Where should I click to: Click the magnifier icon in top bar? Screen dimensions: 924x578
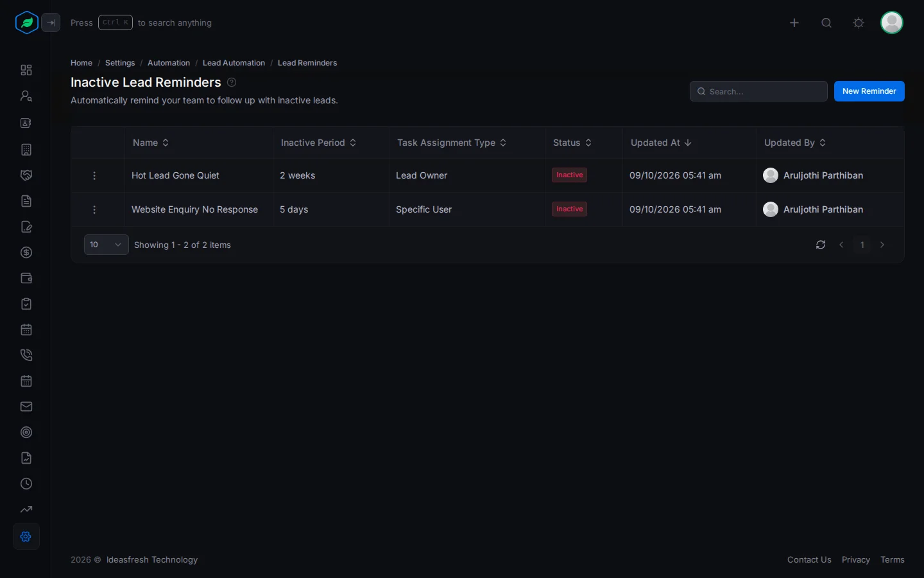pos(826,23)
